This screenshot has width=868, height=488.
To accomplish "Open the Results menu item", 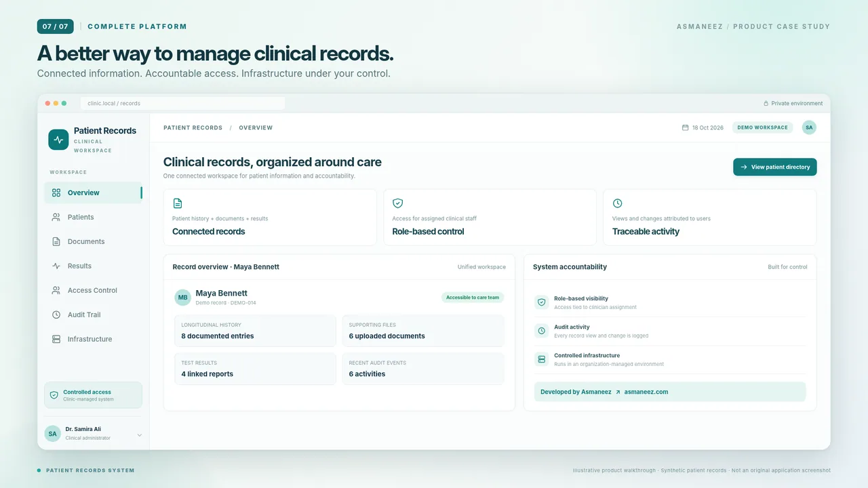I will tap(94, 266).
